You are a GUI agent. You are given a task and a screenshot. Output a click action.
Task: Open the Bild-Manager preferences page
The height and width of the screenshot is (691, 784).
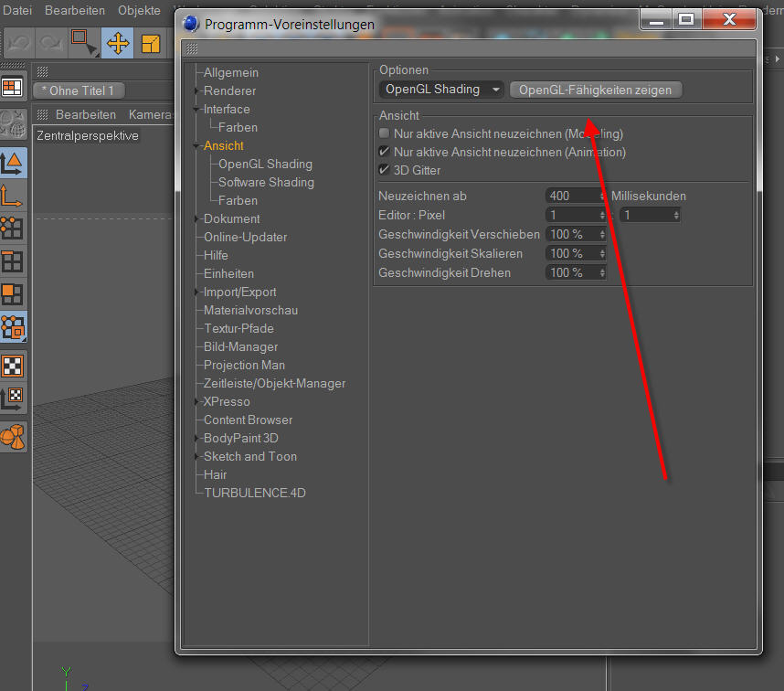click(x=241, y=346)
